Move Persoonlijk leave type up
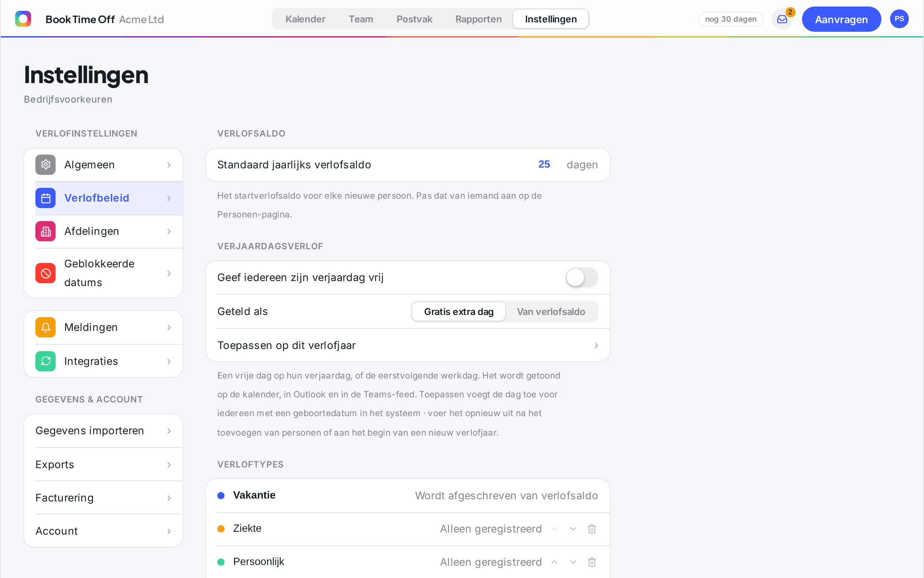 click(554, 562)
